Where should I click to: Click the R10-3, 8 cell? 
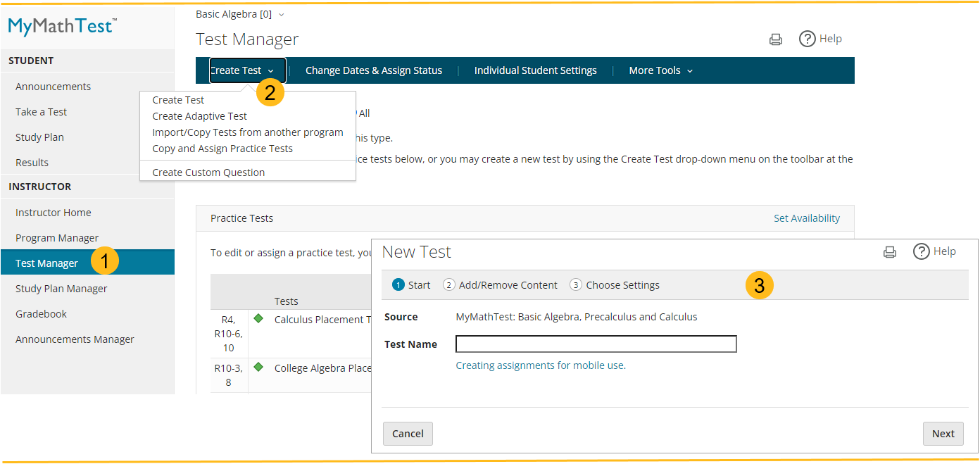[x=229, y=375]
